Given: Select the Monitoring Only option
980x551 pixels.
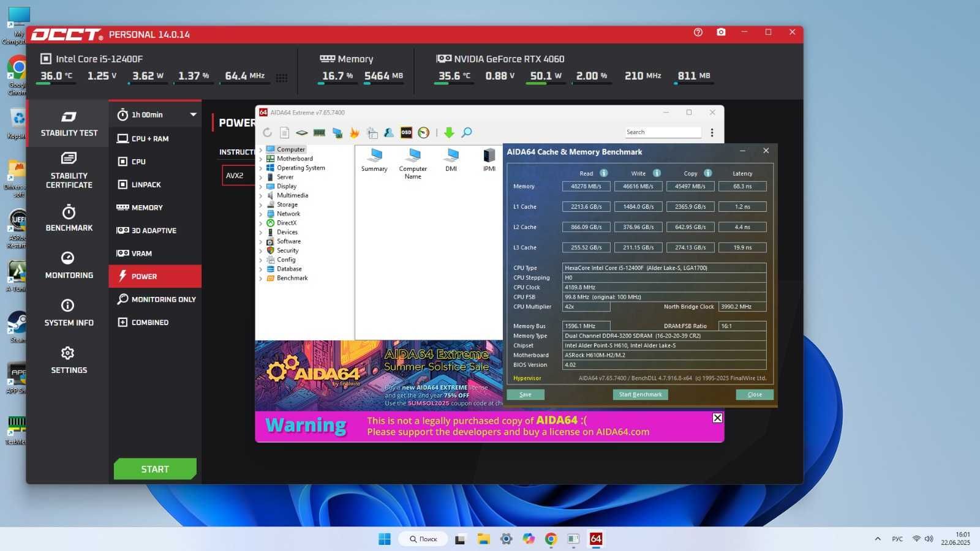Looking at the screenshot, I should (x=155, y=299).
